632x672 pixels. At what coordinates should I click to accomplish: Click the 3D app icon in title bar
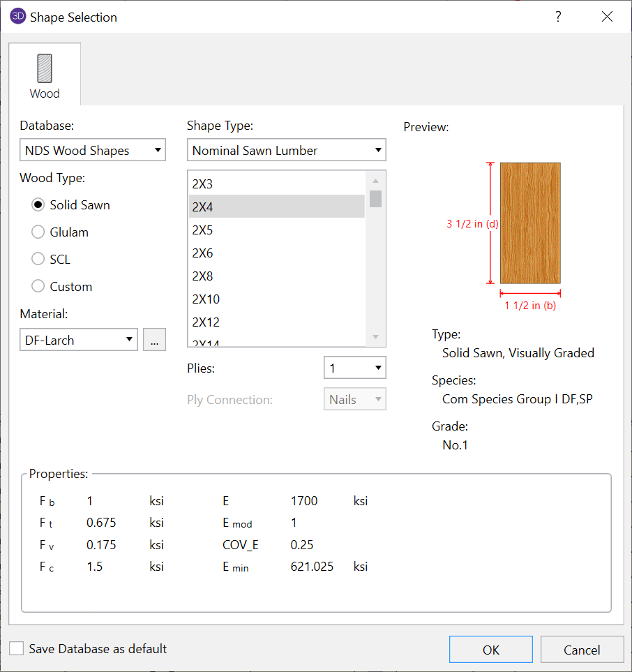pos(17,17)
